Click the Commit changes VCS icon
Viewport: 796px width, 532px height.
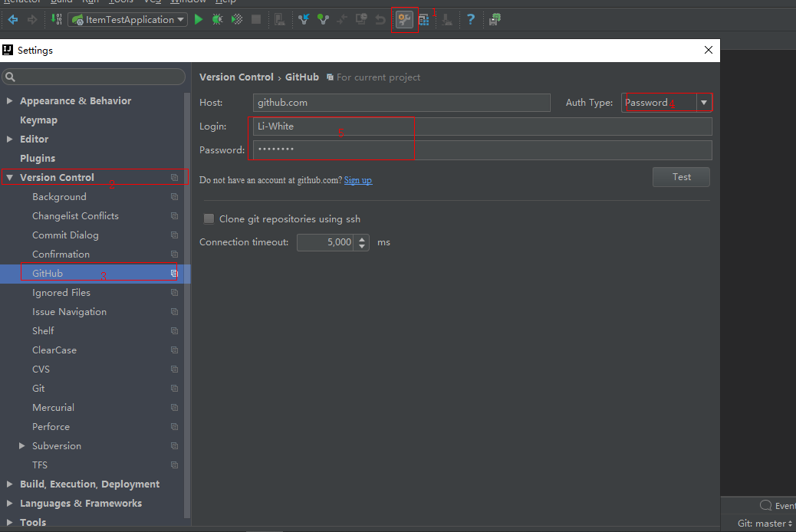point(324,20)
